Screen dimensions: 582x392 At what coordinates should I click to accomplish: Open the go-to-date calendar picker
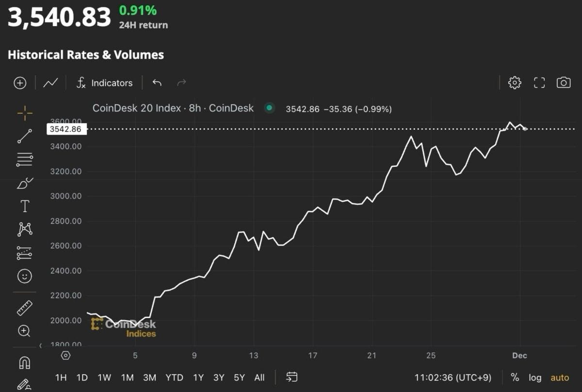[x=292, y=377]
